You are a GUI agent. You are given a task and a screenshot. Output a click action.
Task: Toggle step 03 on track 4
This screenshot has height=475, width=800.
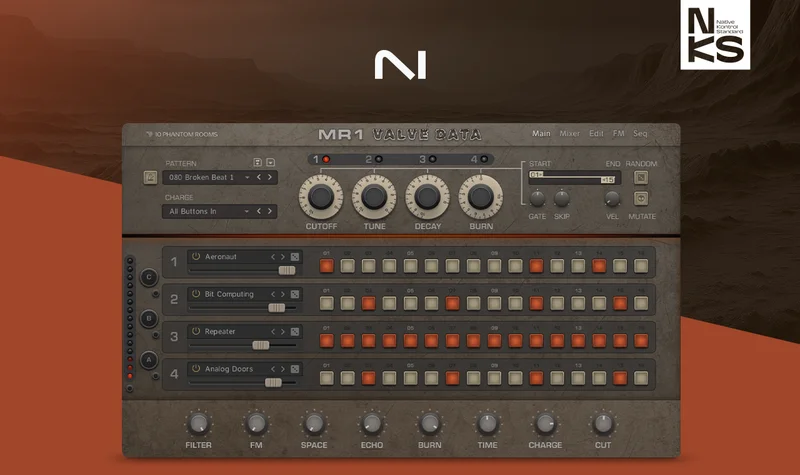pyautogui.click(x=368, y=378)
